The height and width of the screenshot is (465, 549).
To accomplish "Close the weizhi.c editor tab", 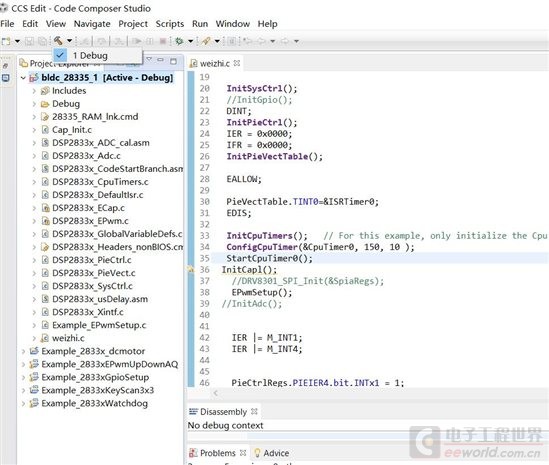I will [x=237, y=63].
